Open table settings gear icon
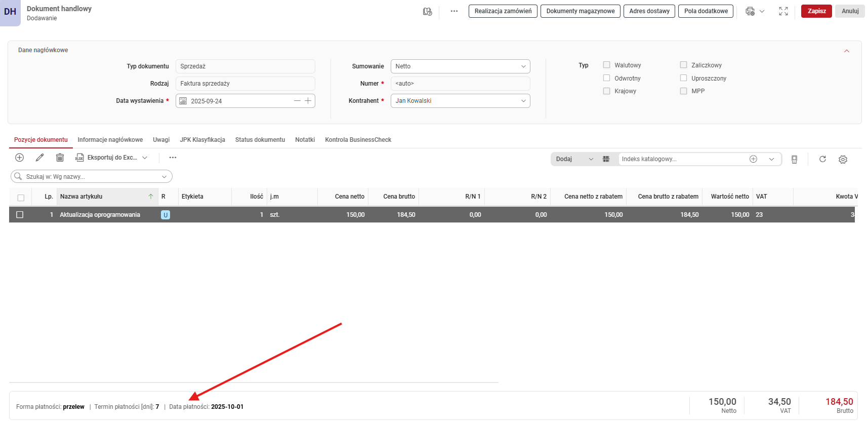868x421 pixels. coord(843,159)
